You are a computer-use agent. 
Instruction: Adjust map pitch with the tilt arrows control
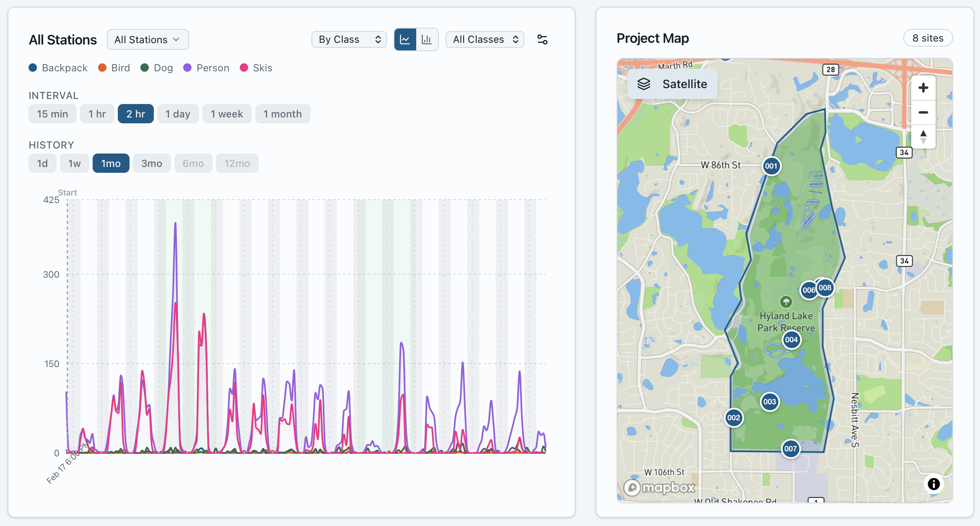click(x=923, y=136)
